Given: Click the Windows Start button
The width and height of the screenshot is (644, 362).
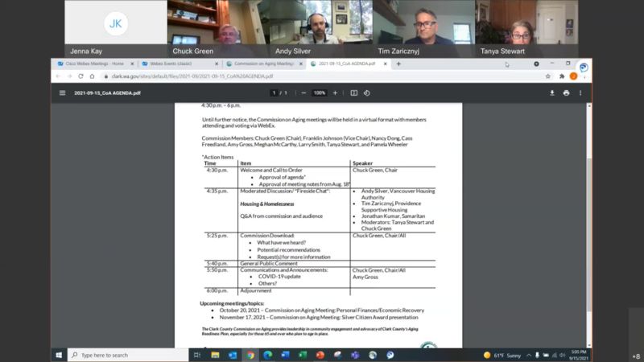Looking at the screenshot, I should (x=60, y=355).
